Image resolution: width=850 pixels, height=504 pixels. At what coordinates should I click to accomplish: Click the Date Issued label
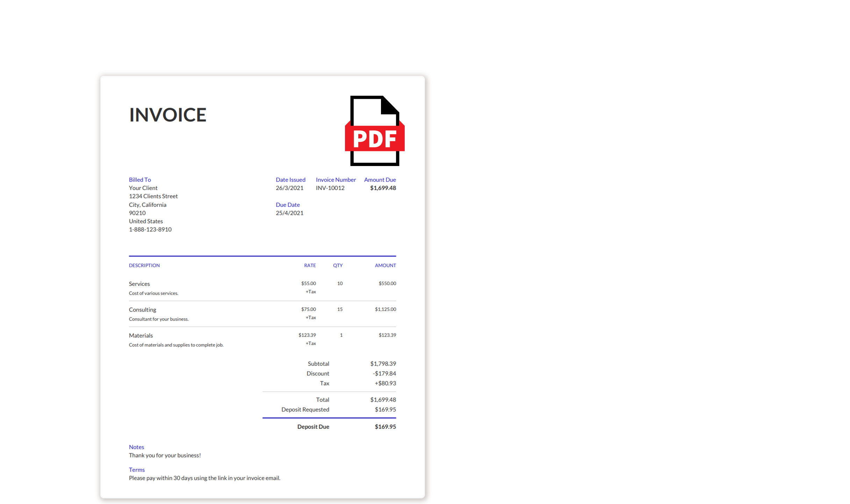290,180
